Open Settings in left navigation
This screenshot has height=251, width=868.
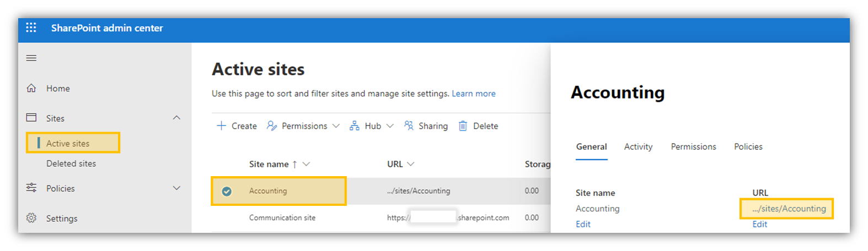pyautogui.click(x=62, y=219)
